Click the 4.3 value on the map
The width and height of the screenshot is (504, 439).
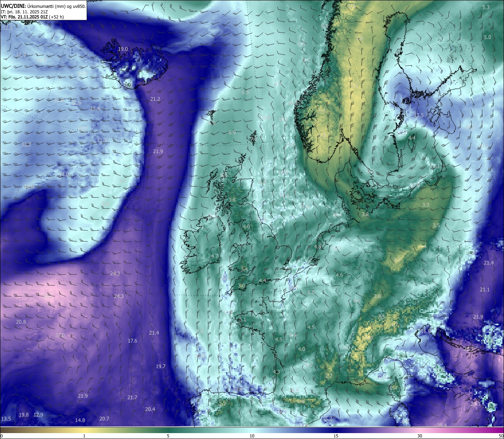pos(276,372)
